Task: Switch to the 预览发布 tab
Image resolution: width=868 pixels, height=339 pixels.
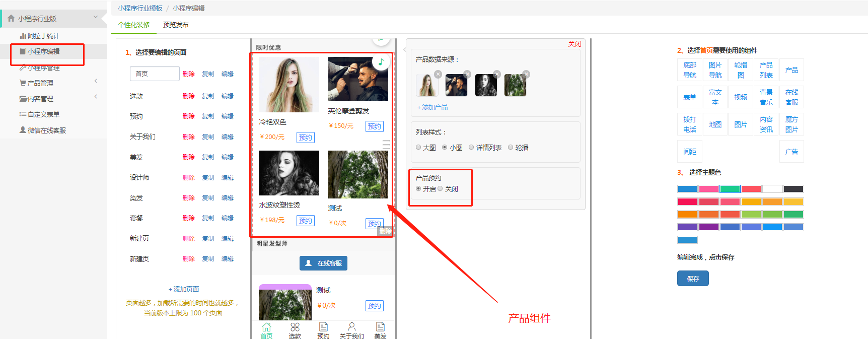Action: [176, 25]
